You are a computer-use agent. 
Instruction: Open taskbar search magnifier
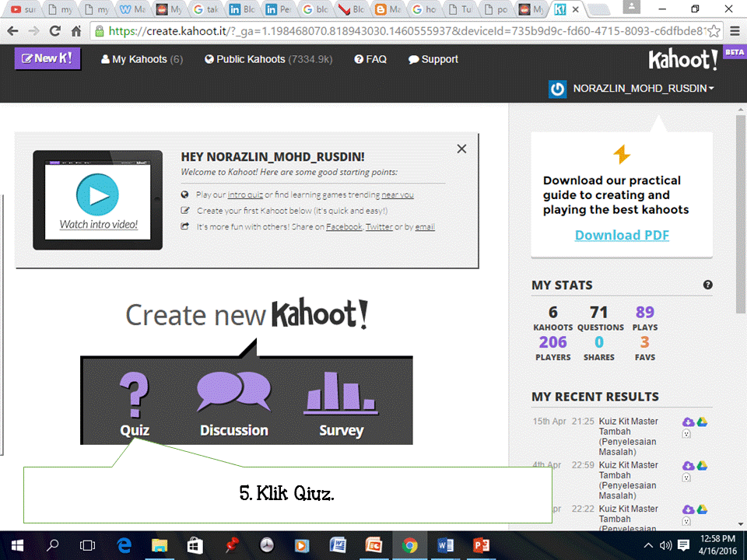[52, 546]
